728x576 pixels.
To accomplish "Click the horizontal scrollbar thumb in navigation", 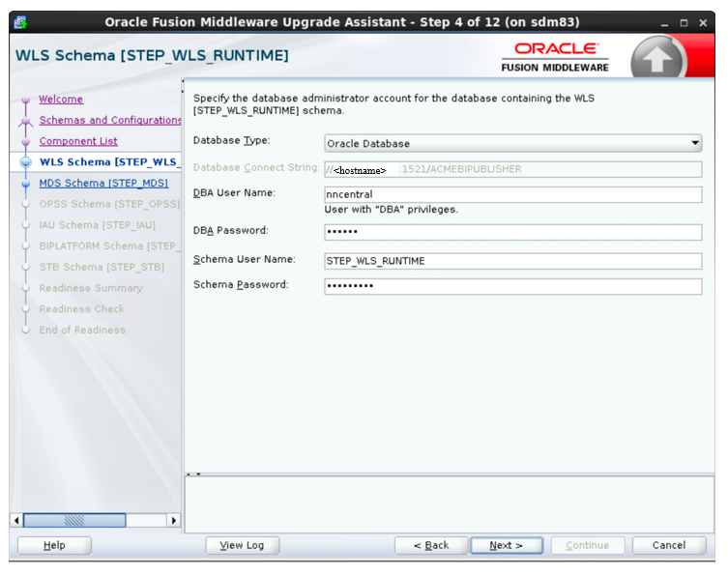I will (74, 520).
